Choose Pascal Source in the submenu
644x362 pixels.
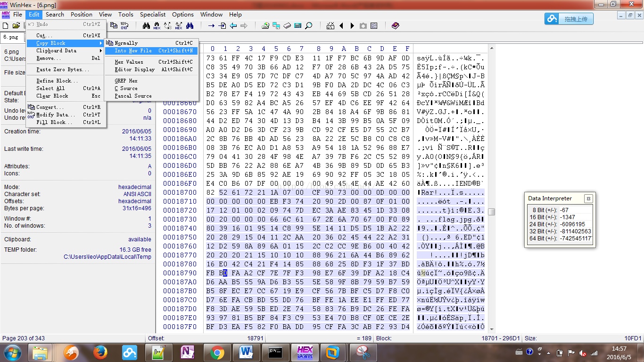pos(152,96)
